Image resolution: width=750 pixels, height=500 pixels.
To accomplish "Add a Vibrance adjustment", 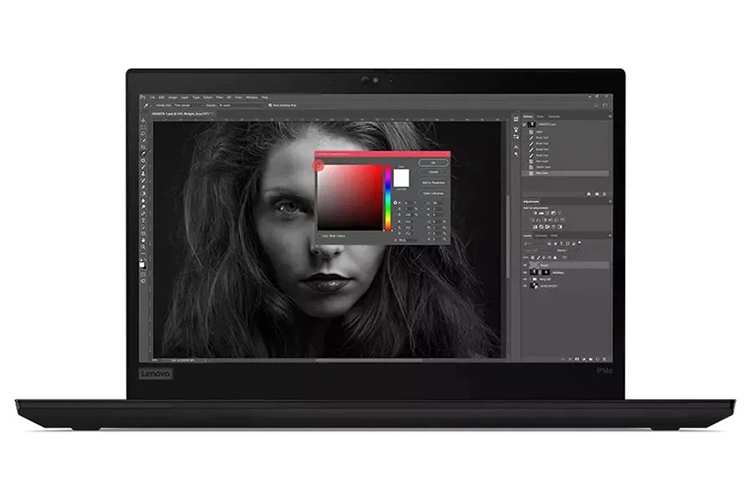I will [560, 213].
